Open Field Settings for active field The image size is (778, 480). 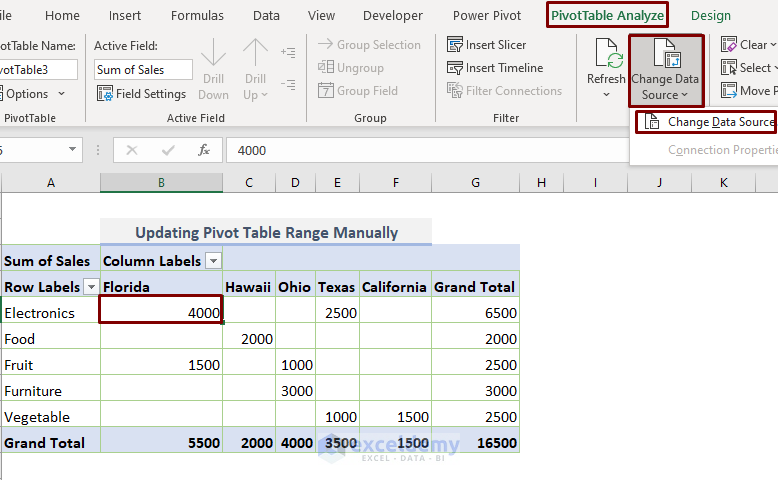pyautogui.click(x=141, y=93)
